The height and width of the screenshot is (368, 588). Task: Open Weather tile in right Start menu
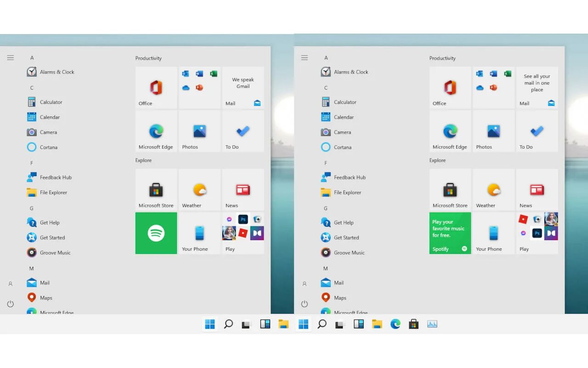coord(493,190)
